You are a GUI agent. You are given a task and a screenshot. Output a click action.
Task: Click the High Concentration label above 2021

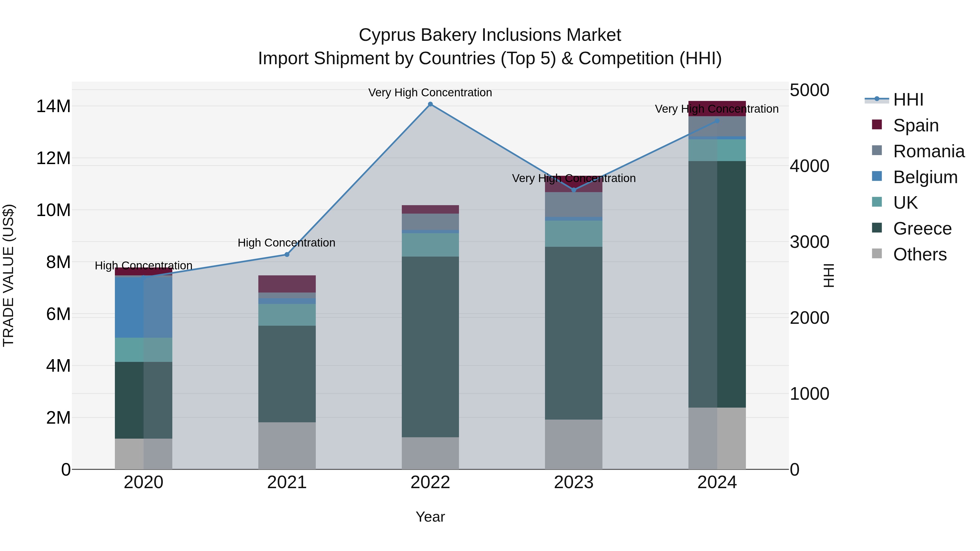tap(286, 243)
